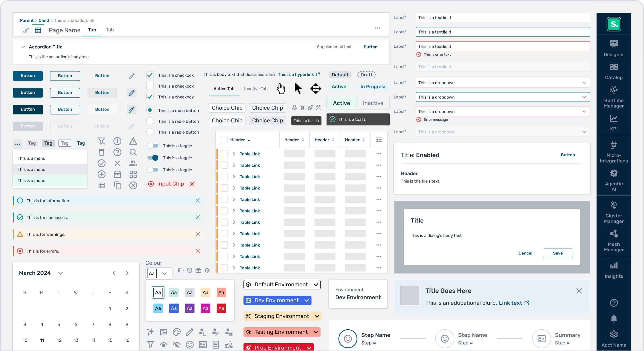644x351 pixels.
Task: Select the second radio button
Action: click(x=150, y=121)
